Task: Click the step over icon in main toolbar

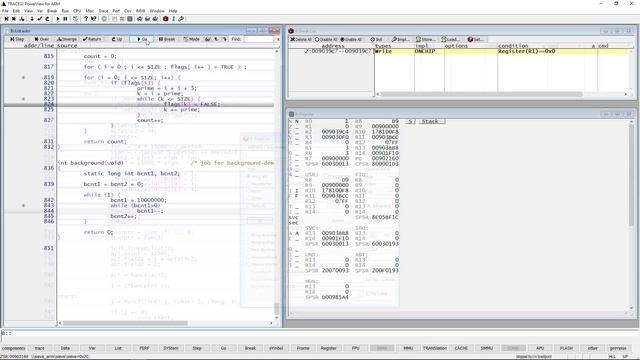Action: point(14,19)
